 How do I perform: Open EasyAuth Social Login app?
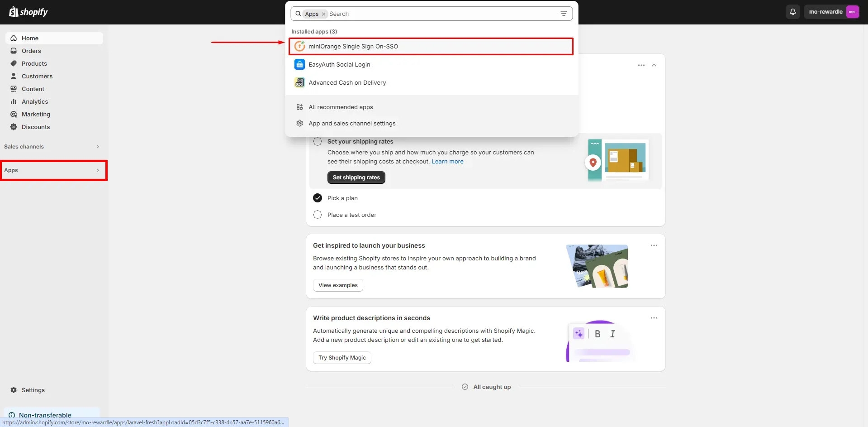point(431,64)
